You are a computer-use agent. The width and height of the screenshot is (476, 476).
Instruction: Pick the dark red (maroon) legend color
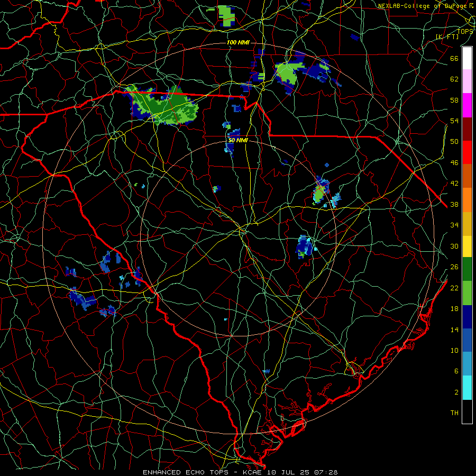point(467,129)
